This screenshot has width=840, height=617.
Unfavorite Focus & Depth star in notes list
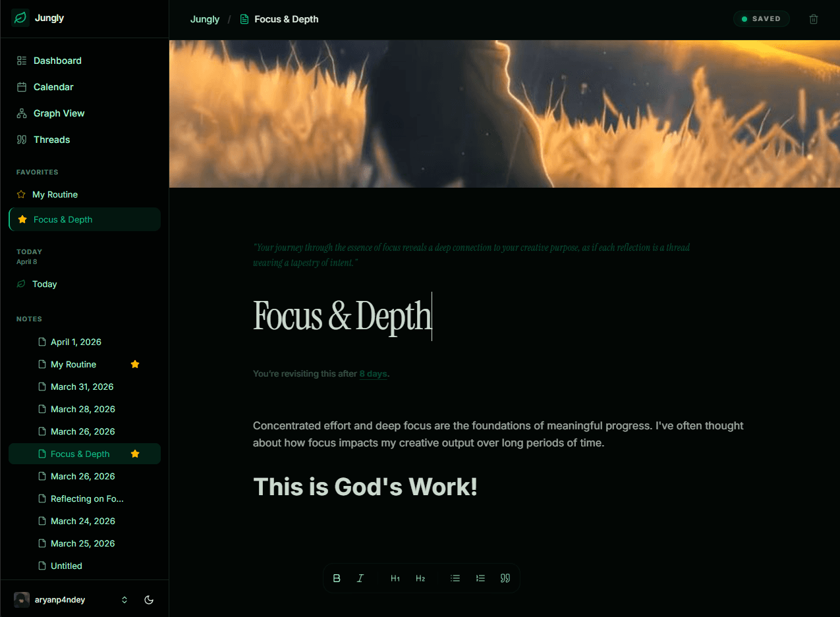[x=135, y=454]
